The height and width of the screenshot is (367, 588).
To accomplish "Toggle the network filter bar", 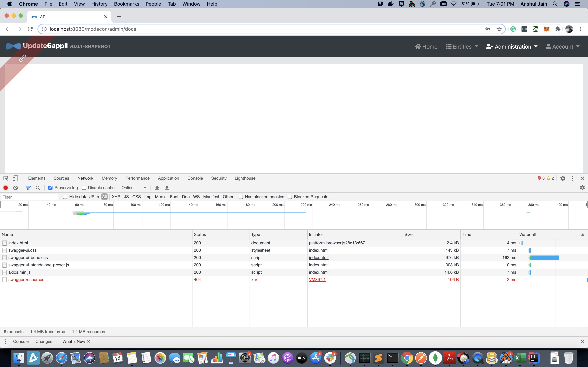I will coord(28,188).
